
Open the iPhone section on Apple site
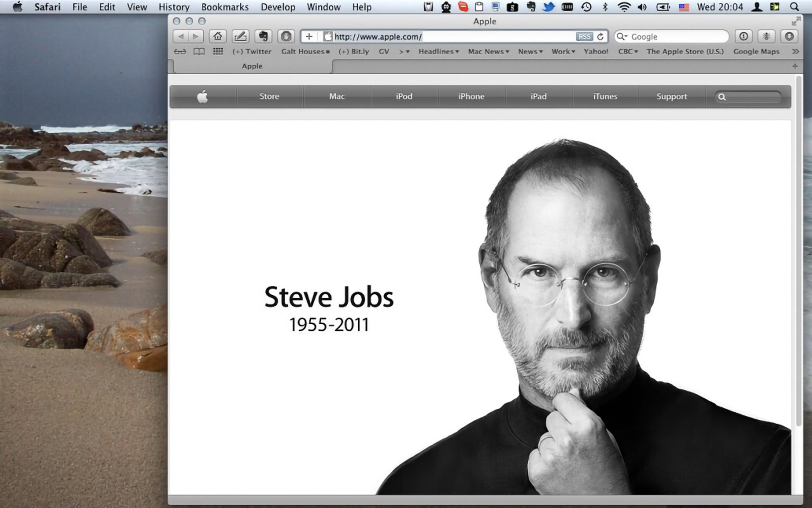click(472, 97)
